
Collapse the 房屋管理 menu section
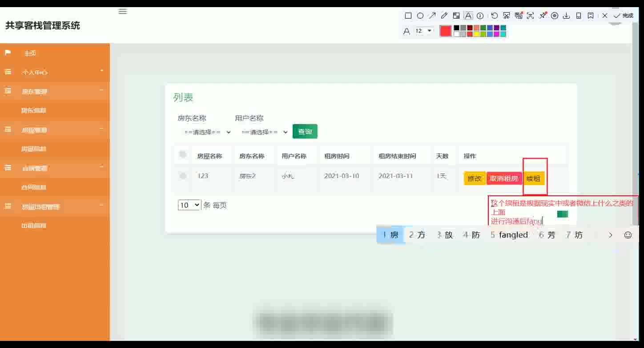click(101, 129)
